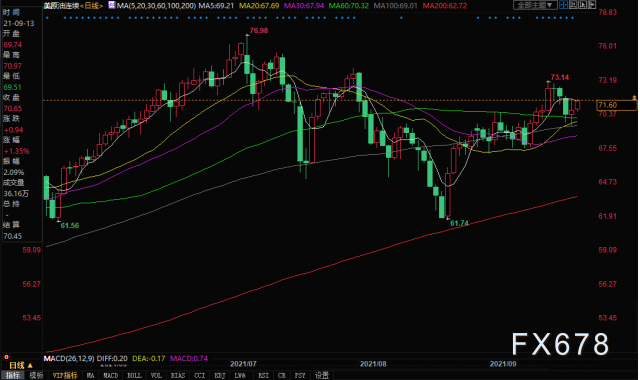640x380 pixels.
Task: Open the 全部主题 dropdown
Action: point(535,5)
